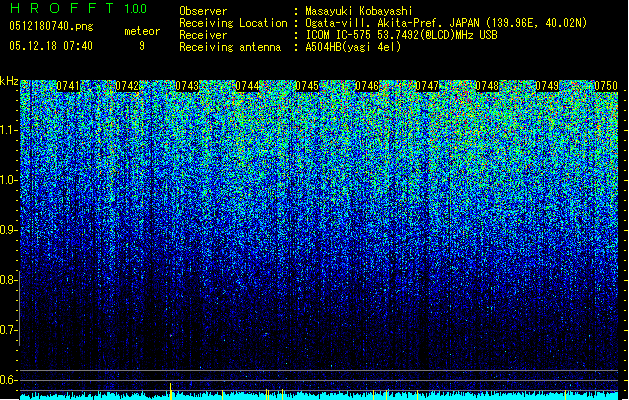629x400 pixels.
Task: Click the 0748 time marker
Action: 487,86
